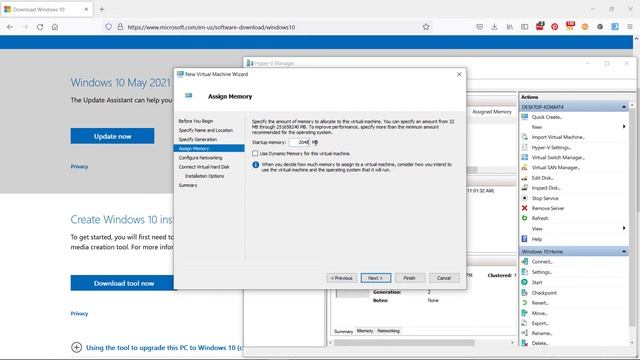Screen dimensions: 640x360
Task: Go to 'Before You Begin' wizard step
Action: point(196,121)
